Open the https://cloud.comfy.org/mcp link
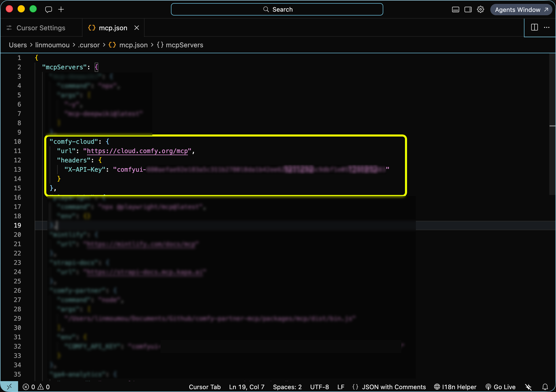Screen dimensions: 556x392 137,151
